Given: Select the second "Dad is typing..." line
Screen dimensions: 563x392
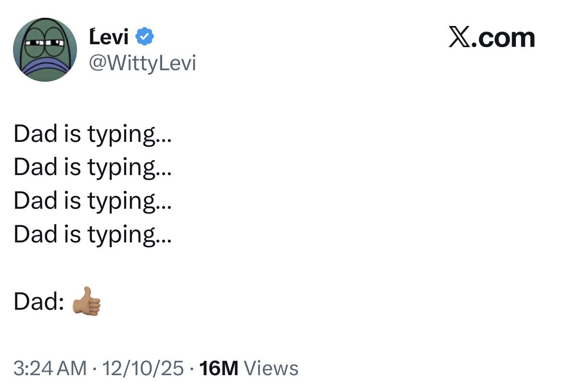Looking at the screenshot, I should (92, 167).
